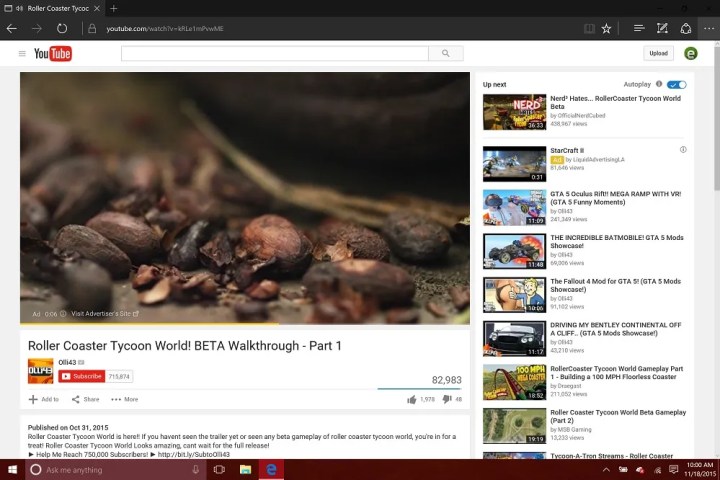Open the More actions dropdown

click(x=124, y=399)
